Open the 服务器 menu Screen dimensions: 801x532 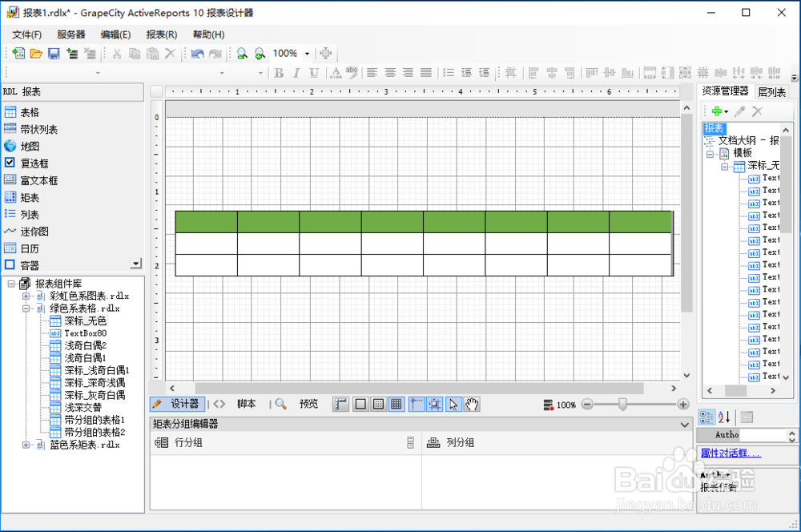coord(71,34)
